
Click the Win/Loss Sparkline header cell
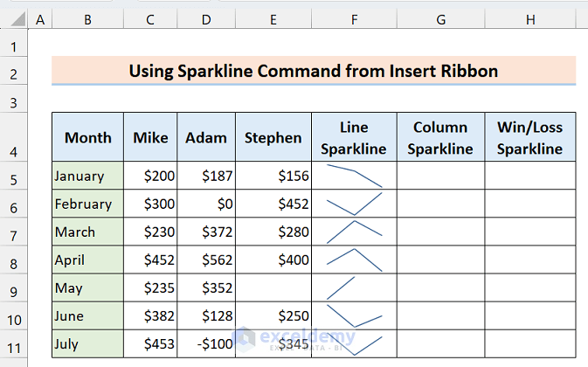(x=530, y=137)
